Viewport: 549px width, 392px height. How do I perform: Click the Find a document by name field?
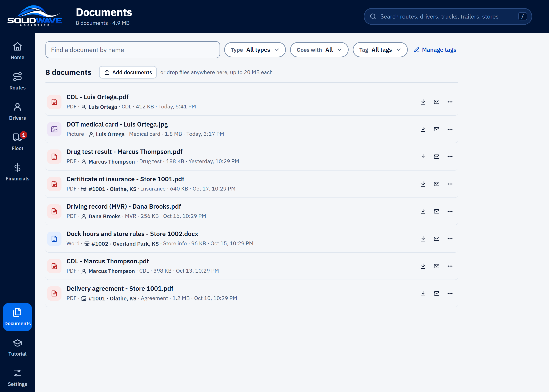pos(132,50)
